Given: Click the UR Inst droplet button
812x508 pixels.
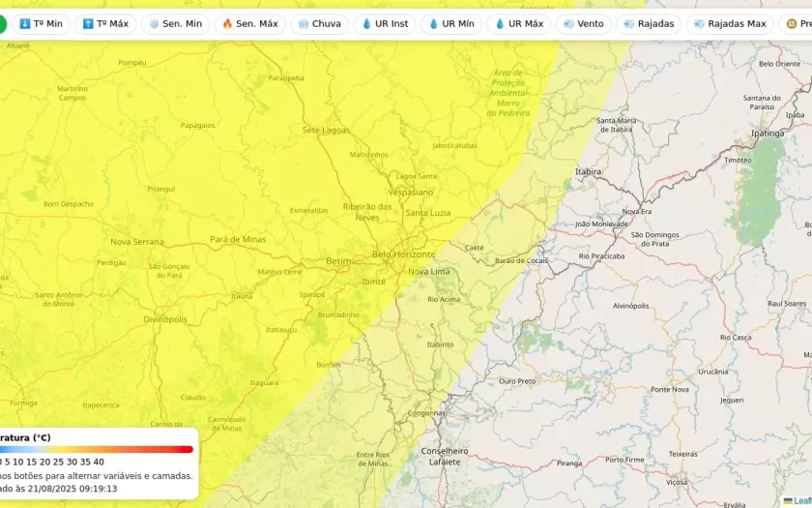Looking at the screenshot, I should [385, 23].
